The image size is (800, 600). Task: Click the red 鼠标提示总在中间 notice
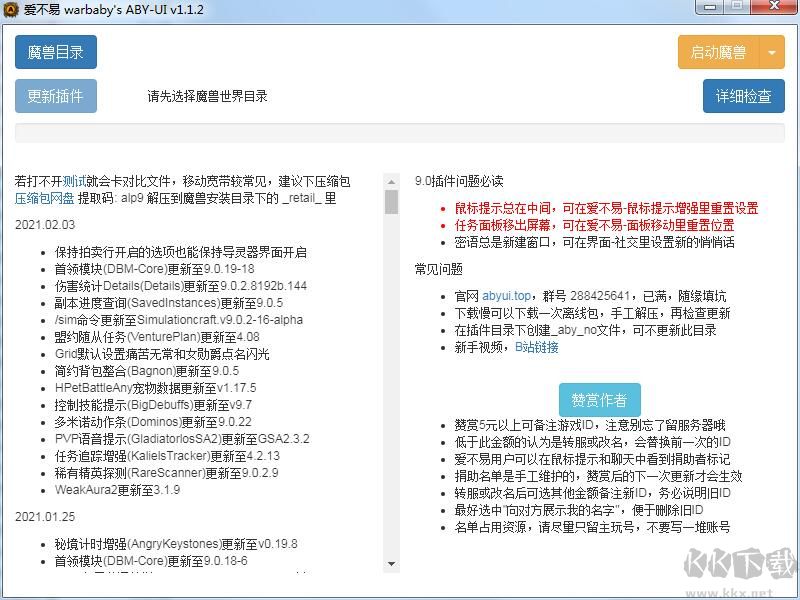[x=606, y=208]
